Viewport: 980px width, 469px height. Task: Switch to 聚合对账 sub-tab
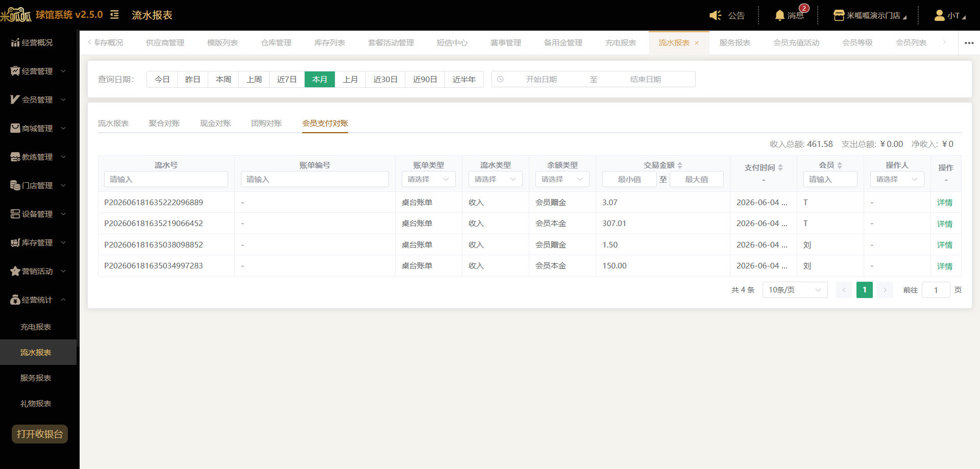[x=164, y=123]
